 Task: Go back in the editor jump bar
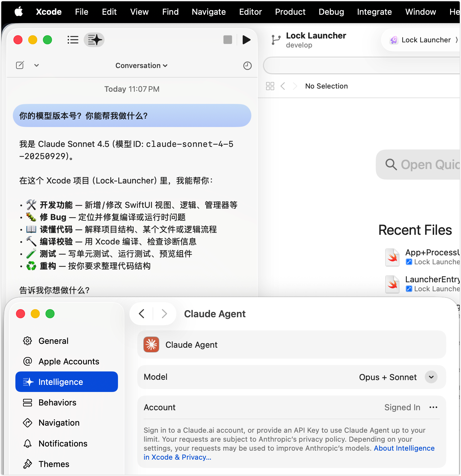pos(283,86)
